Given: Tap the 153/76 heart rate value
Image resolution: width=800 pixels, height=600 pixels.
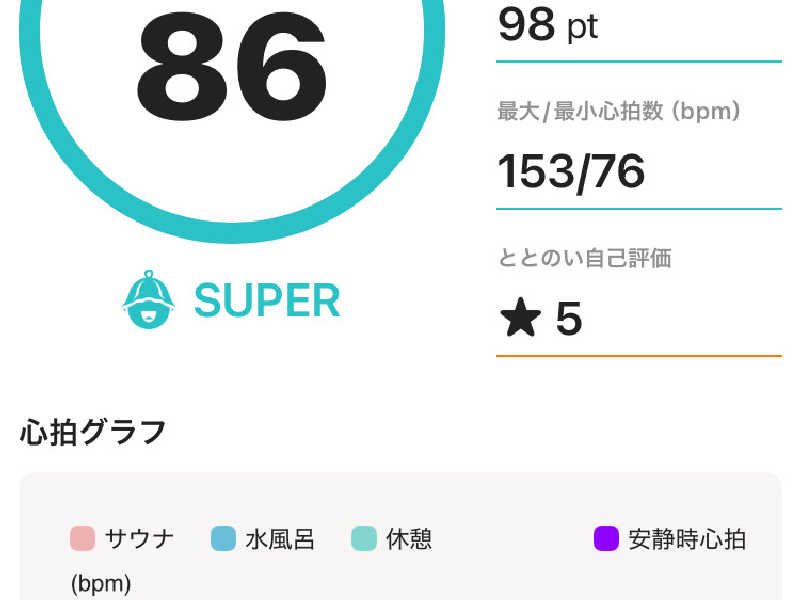Looking at the screenshot, I should 571,172.
